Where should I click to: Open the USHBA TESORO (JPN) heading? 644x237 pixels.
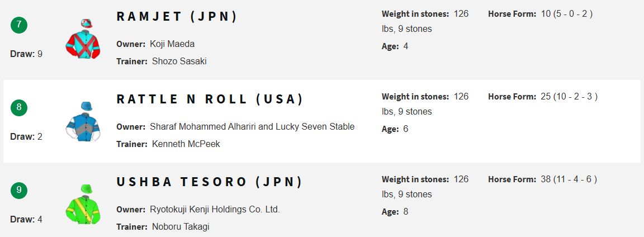click(209, 182)
